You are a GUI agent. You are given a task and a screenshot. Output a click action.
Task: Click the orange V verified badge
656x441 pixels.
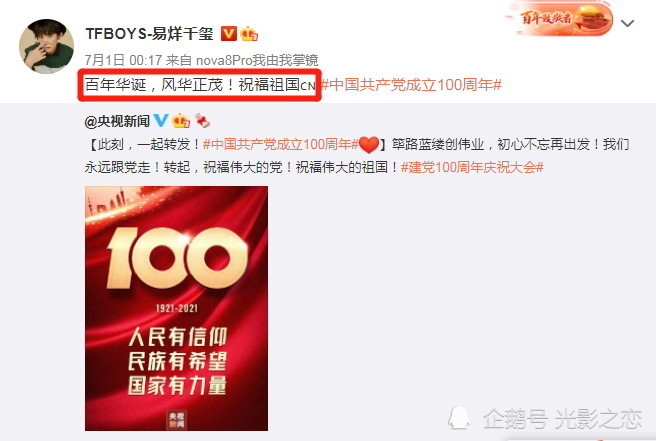coord(228,33)
